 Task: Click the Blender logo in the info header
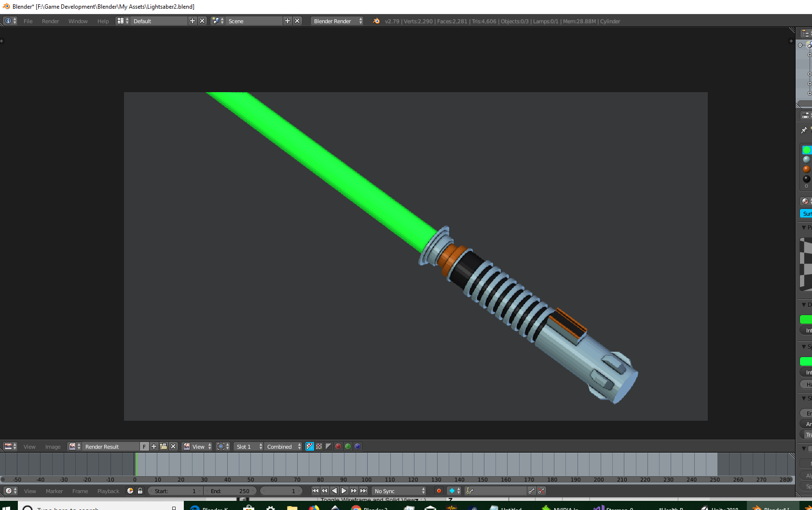coord(376,21)
